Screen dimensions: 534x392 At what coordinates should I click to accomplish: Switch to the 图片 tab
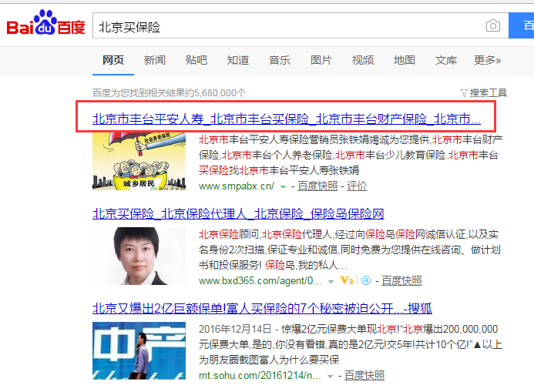pyautogui.click(x=321, y=60)
